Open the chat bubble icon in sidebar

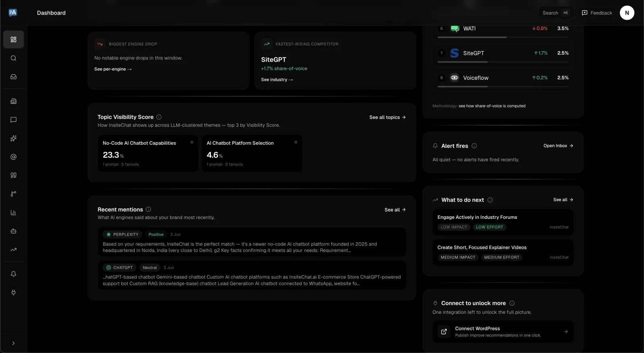coord(13,120)
